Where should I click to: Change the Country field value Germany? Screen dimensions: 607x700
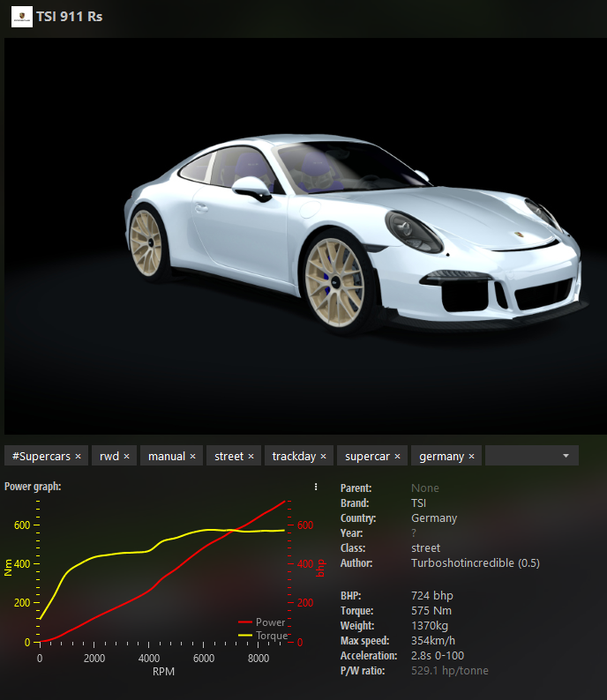[434, 518]
